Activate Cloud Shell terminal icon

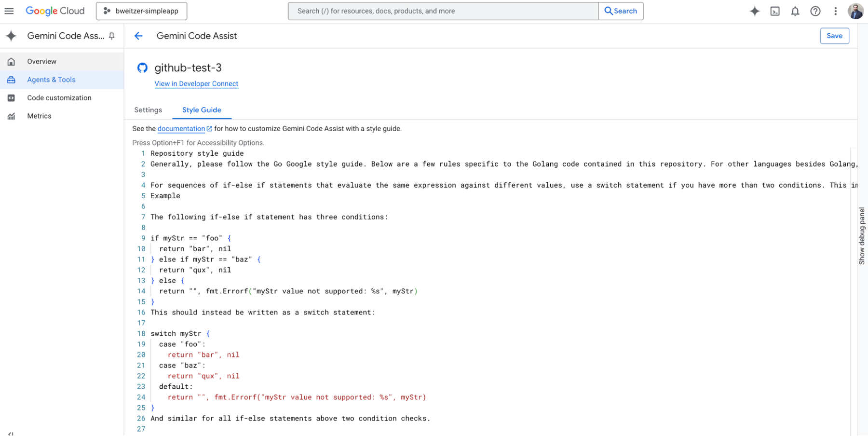tap(775, 11)
